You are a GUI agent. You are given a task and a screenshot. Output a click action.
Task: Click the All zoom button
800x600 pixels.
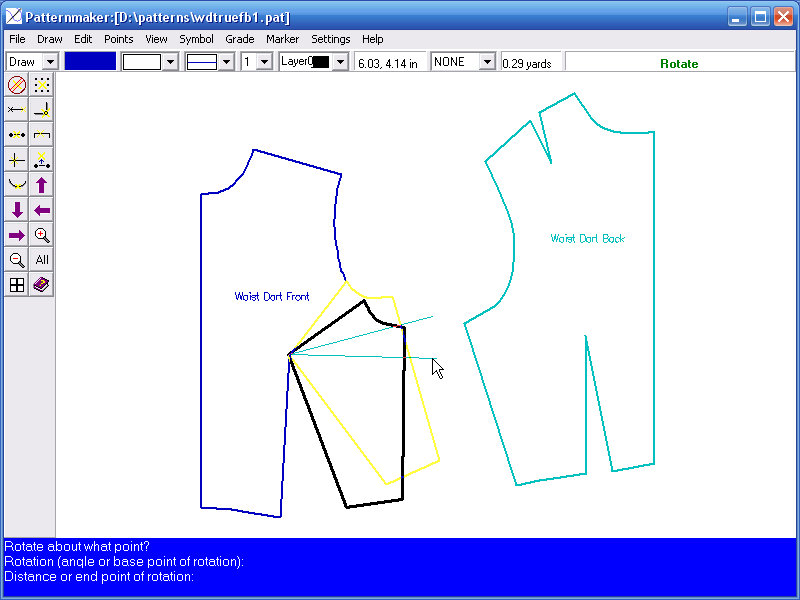41,260
